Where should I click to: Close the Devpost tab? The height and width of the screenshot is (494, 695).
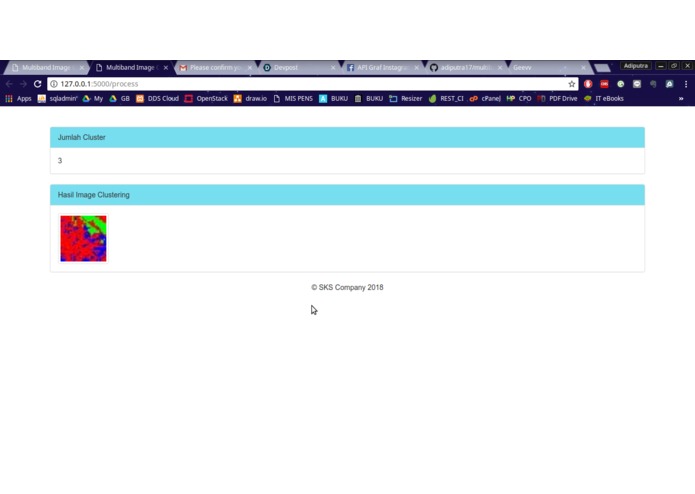click(333, 68)
